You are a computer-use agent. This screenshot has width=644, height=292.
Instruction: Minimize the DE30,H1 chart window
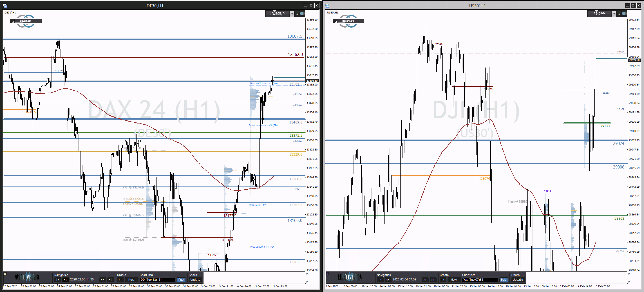[x=306, y=5]
